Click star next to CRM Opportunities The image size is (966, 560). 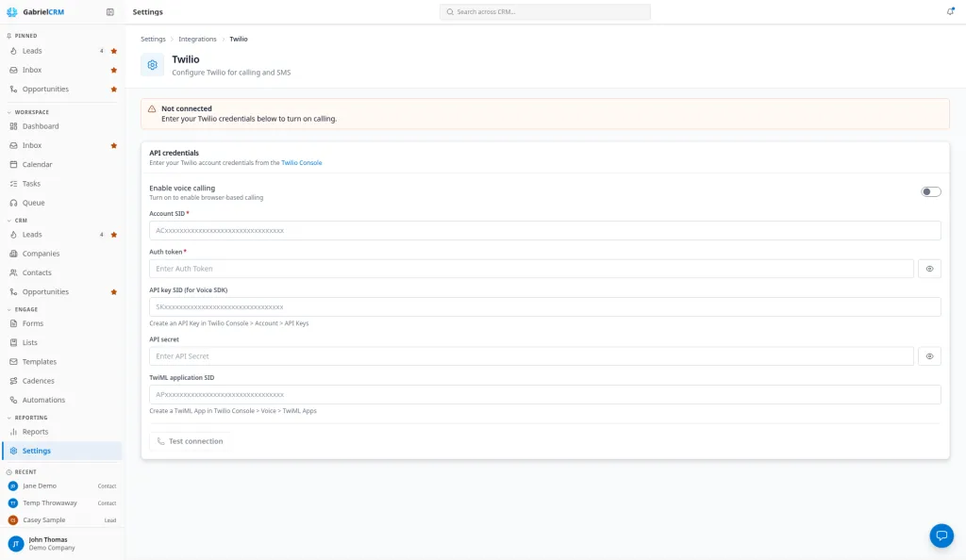[113, 292]
